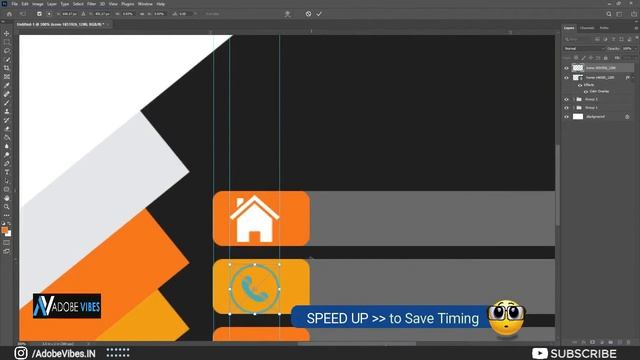Toggle the warp mode icon in options bar

pos(287,14)
